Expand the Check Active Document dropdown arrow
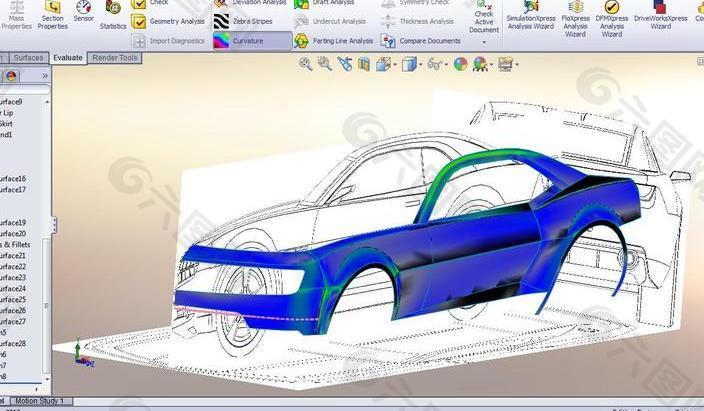The height and width of the screenshot is (411, 704). click(x=484, y=42)
